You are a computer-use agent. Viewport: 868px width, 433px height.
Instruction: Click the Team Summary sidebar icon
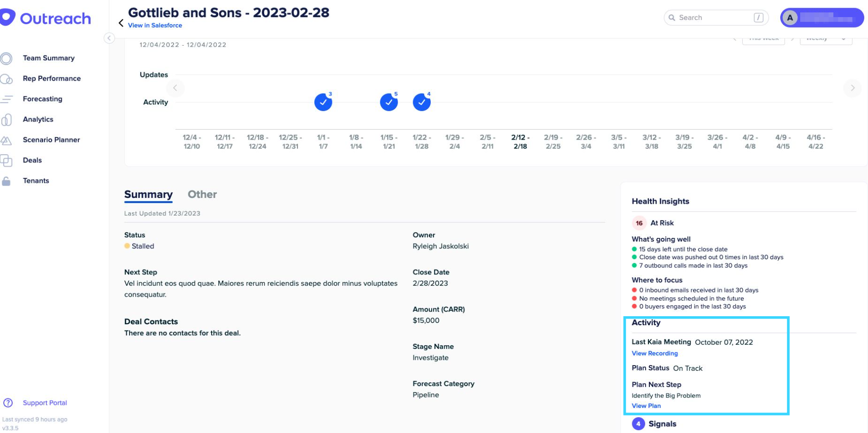(x=6, y=58)
